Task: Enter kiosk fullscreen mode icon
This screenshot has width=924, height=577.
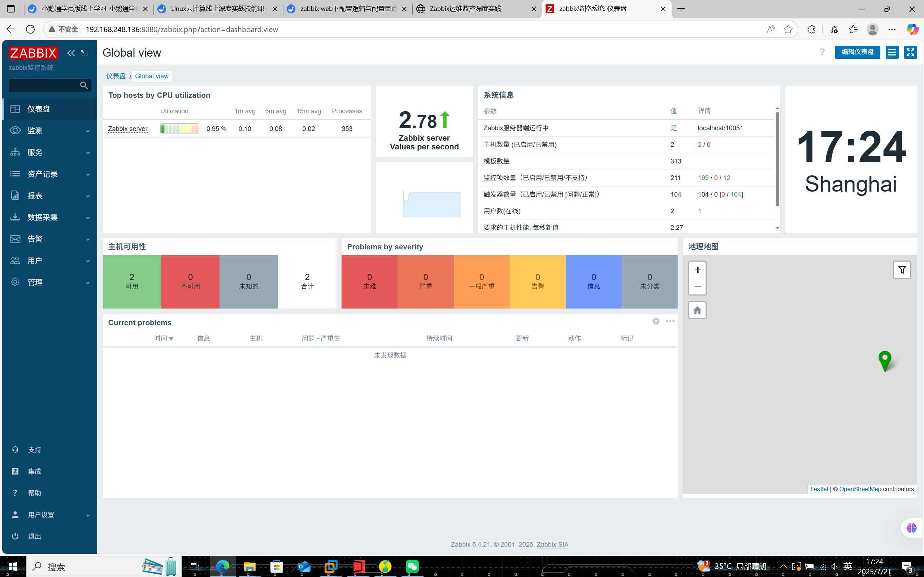Action: [x=911, y=52]
